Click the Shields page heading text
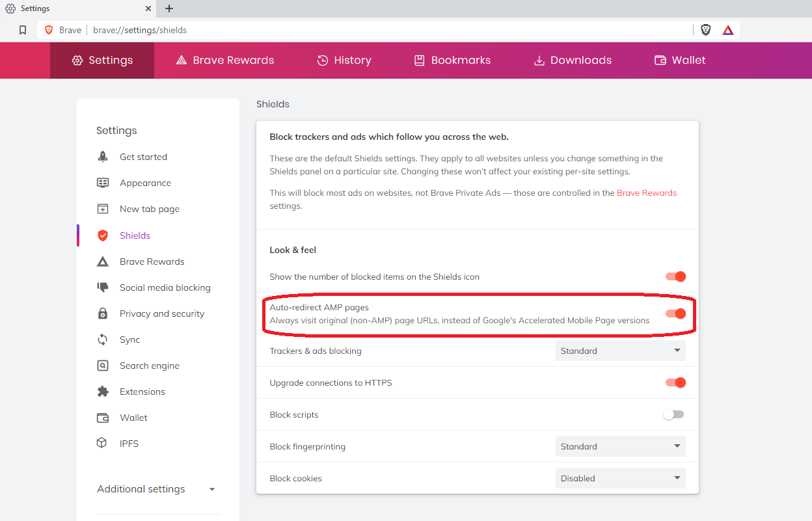The width and height of the screenshot is (812, 521). coord(273,104)
